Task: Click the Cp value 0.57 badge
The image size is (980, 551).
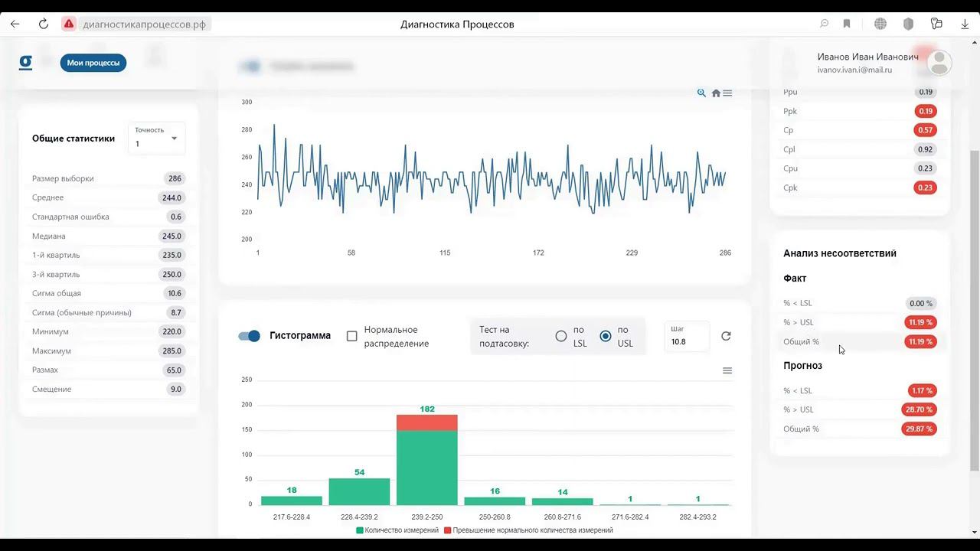Action: (x=926, y=130)
